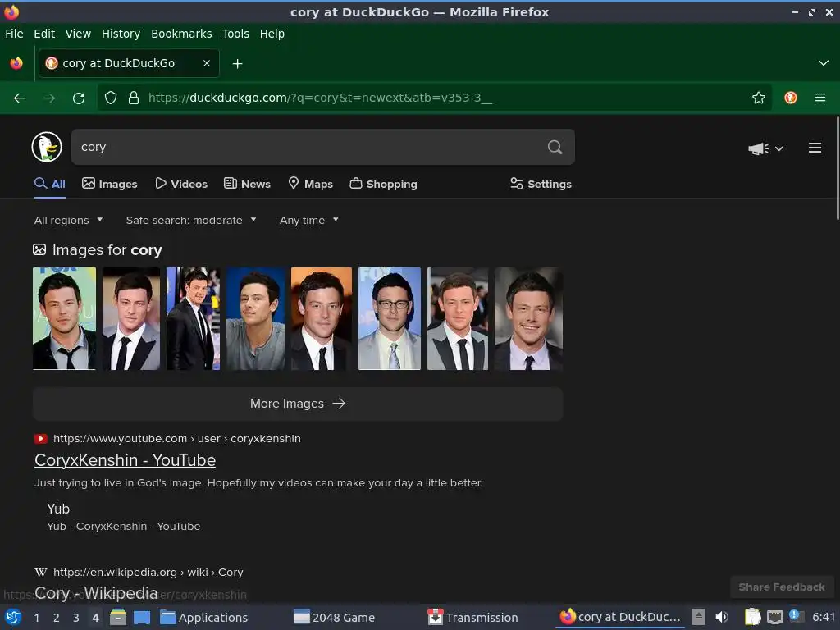Open the DuckDuckGo extension toolbar icon

[x=790, y=98]
